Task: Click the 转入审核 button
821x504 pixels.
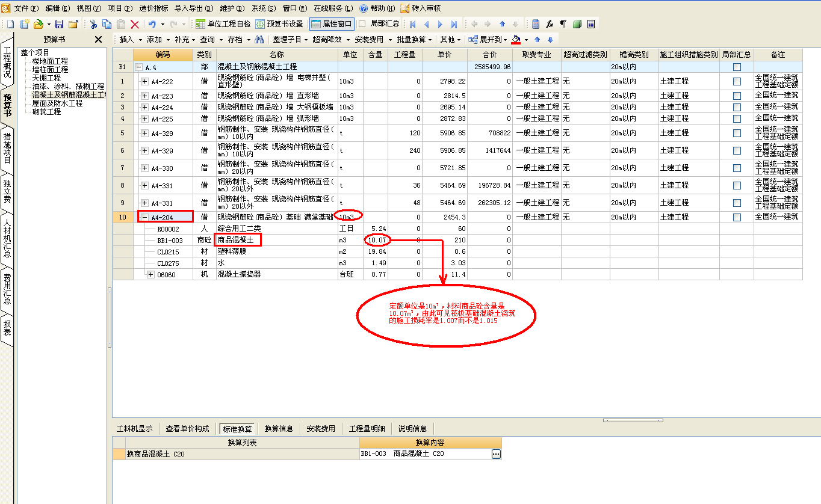Action: (x=420, y=8)
